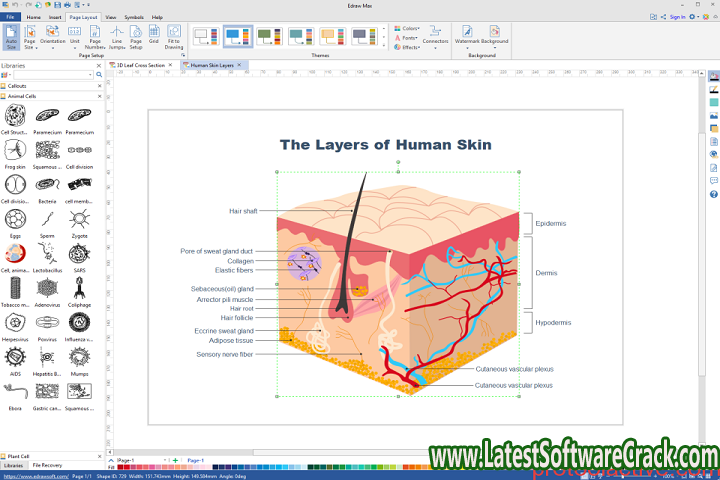The image size is (720, 480).
Task: Select the Adenovirus shape in library
Action: pos(47,291)
